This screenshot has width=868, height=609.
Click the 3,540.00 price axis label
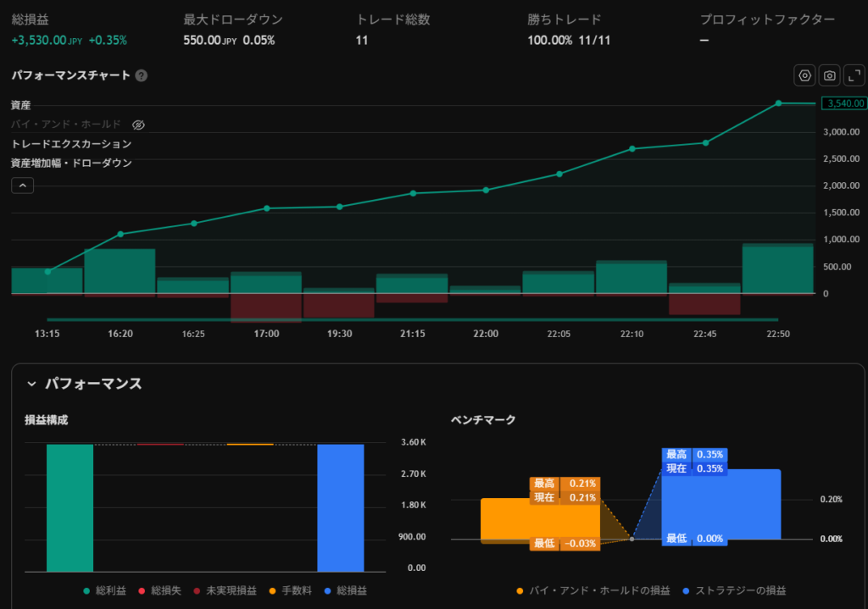tap(843, 103)
